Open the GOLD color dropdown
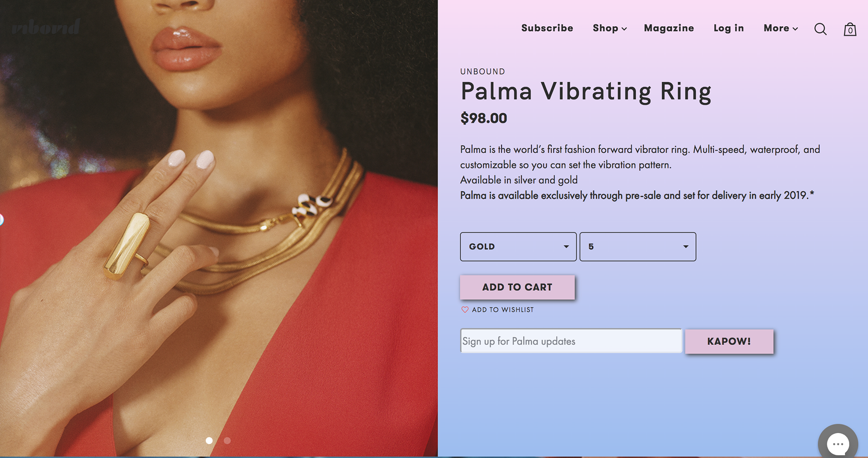868x458 pixels. [518, 247]
